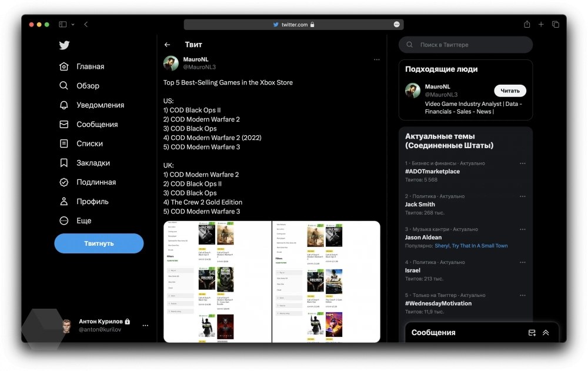Open a new Safari tab with plus icon
This screenshot has height=371, width=588.
point(541,24)
